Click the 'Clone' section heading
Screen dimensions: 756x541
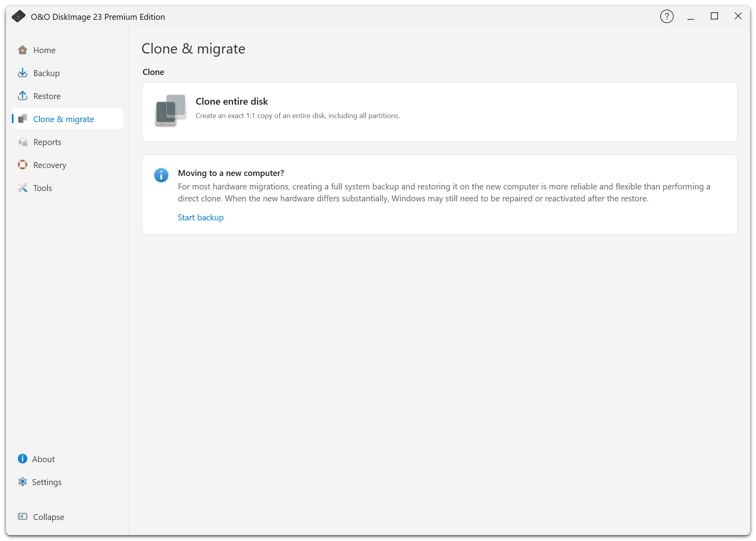153,72
